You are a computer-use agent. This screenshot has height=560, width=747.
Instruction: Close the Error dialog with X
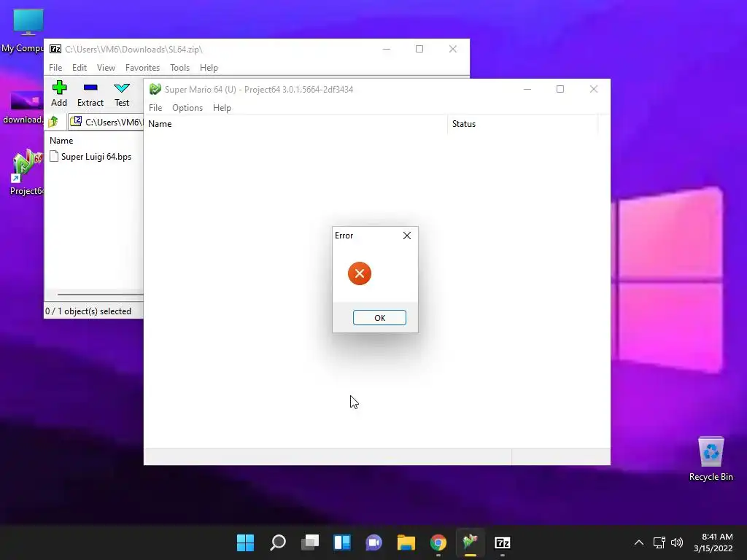(x=407, y=236)
